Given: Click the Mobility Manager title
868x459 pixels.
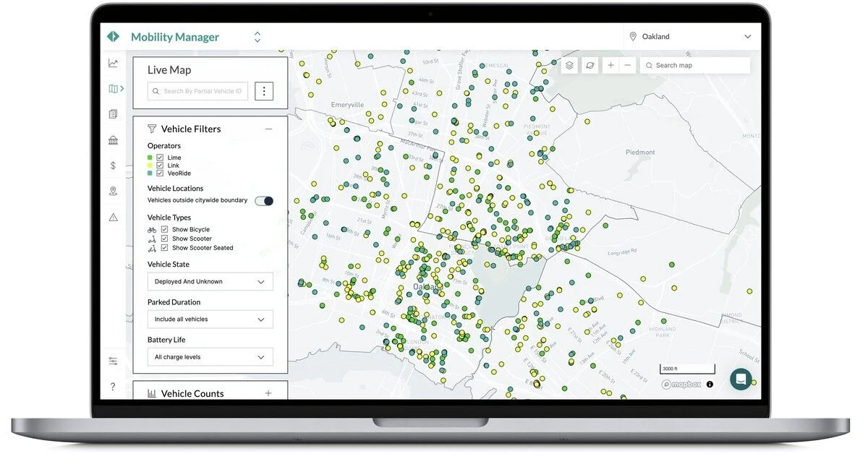Looking at the screenshot, I should click(175, 37).
